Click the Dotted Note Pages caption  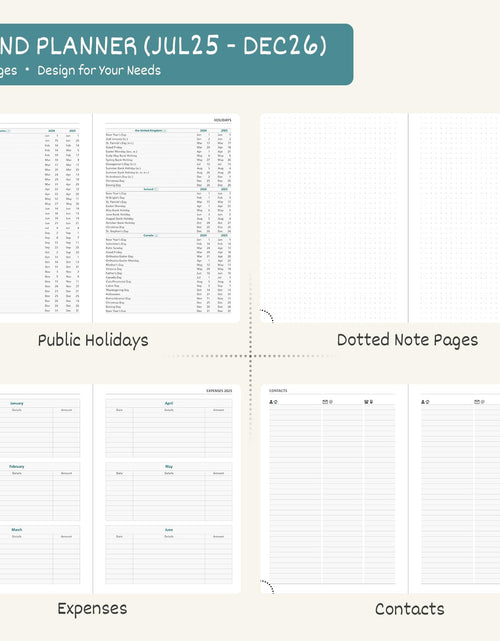click(x=408, y=340)
